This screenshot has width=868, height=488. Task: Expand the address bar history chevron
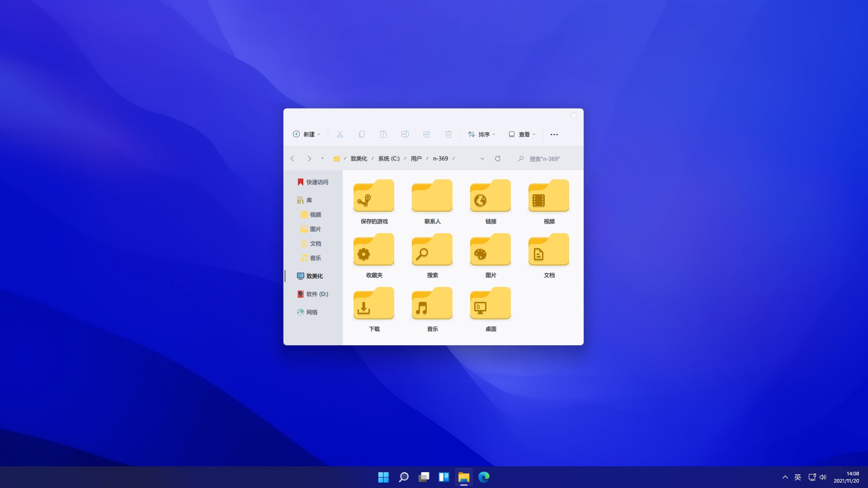482,159
